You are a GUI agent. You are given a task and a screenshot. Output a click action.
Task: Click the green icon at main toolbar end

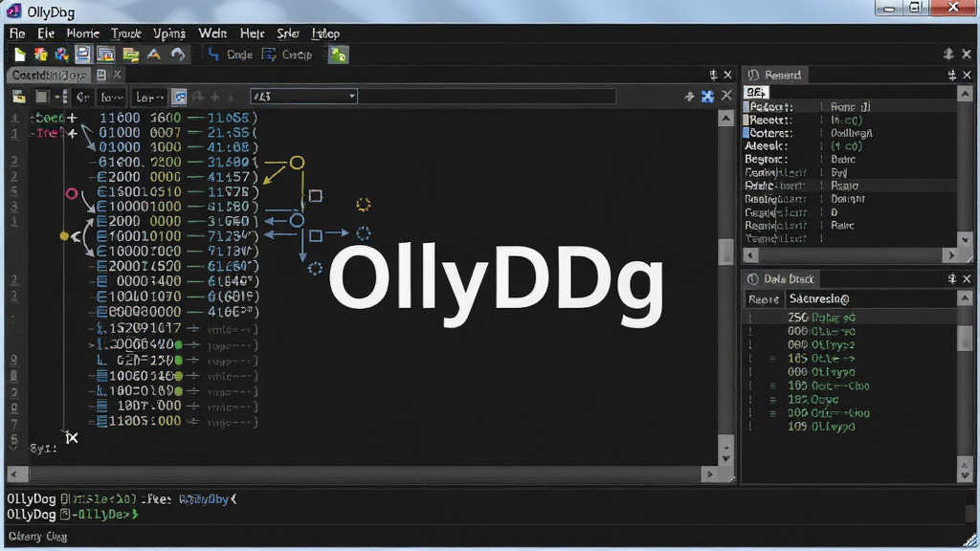pos(338,55)
